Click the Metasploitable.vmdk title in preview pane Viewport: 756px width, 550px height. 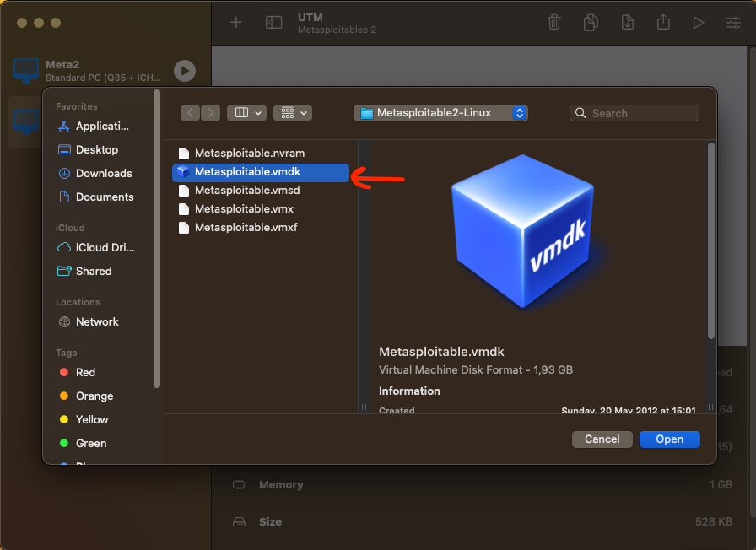pos(441,352)
